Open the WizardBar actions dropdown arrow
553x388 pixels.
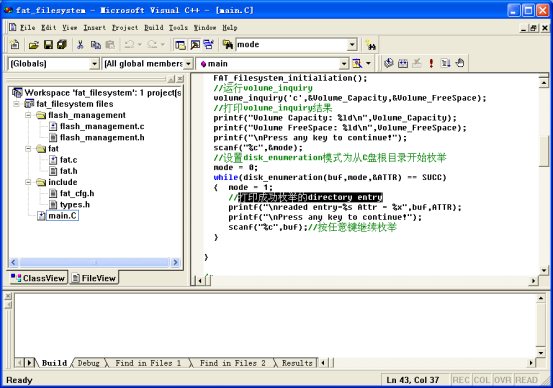click(368, 63)
